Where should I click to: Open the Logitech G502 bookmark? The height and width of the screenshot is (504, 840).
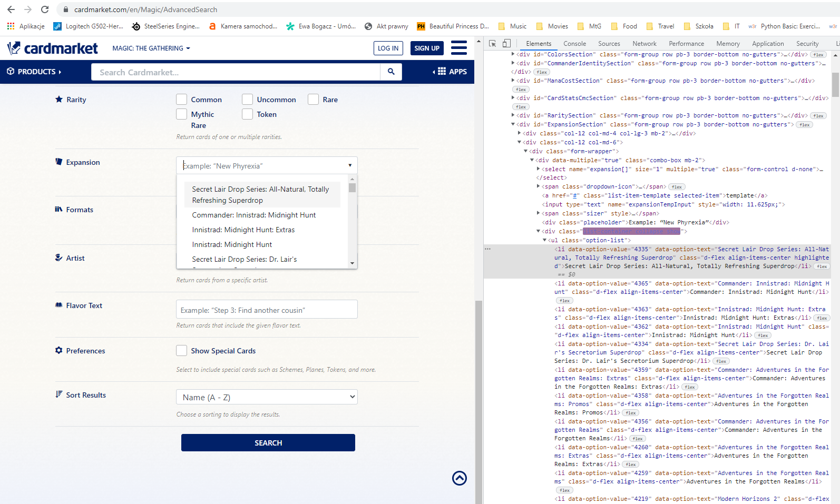[89, 26]
